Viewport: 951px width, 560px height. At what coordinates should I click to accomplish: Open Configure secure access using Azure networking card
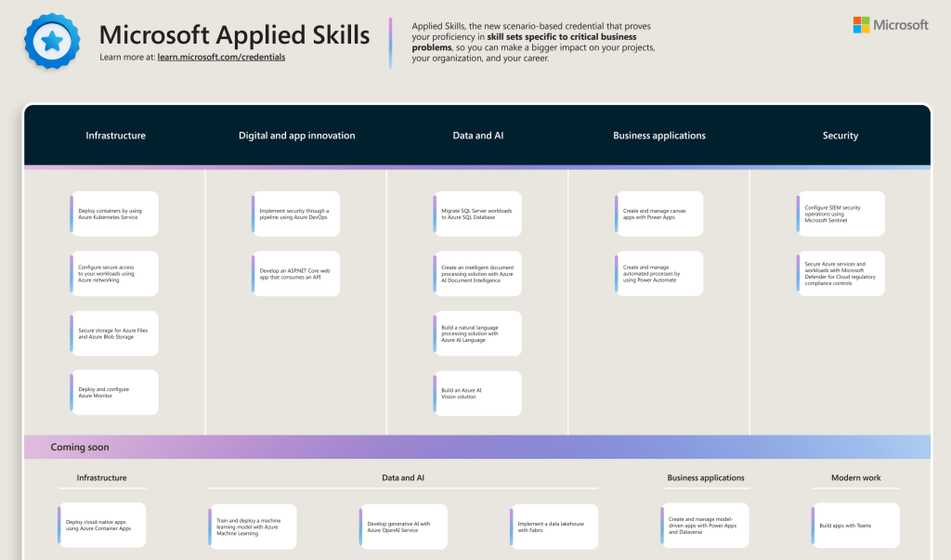pyautogui.click(x=114, y=273)
